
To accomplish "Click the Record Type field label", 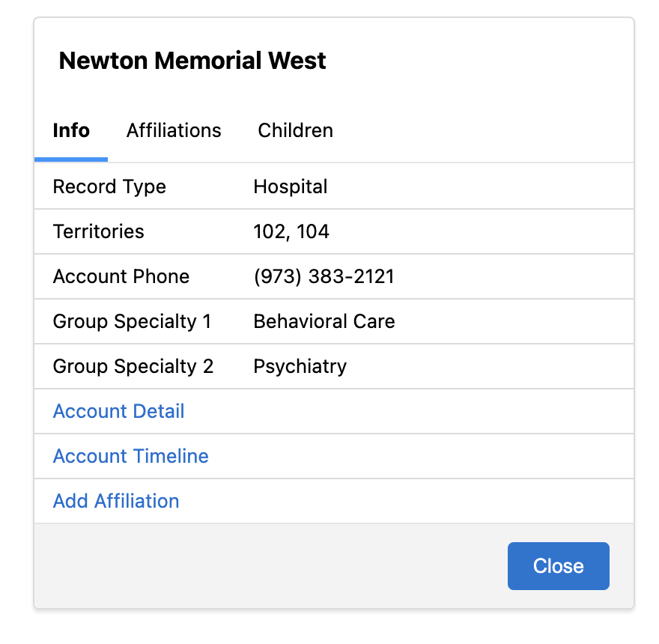I will tap(109, 186).
